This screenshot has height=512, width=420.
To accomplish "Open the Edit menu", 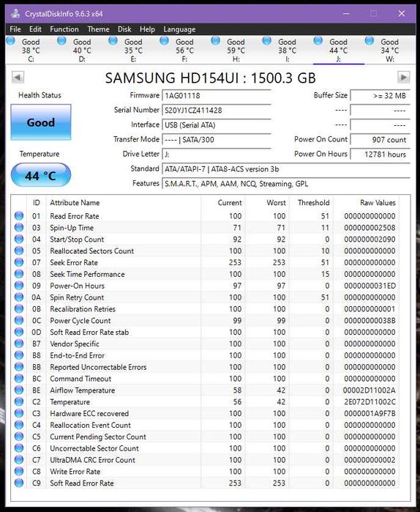I will click(x=35, y=29).
